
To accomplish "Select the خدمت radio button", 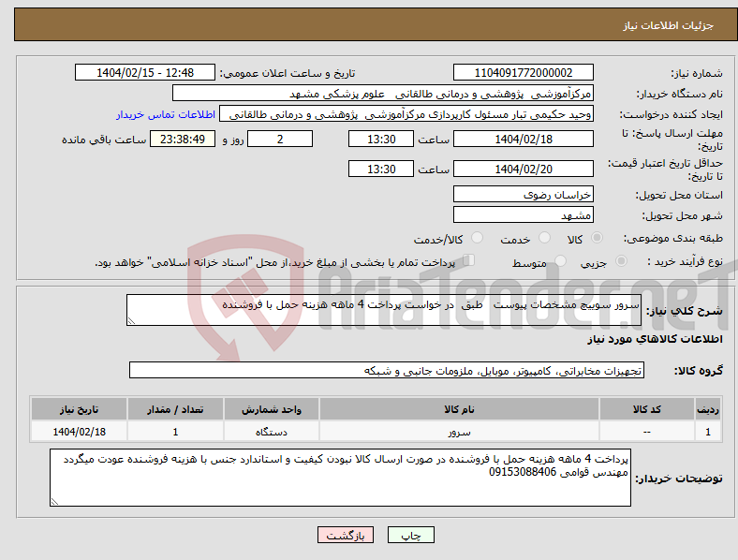I will (544, 238).
